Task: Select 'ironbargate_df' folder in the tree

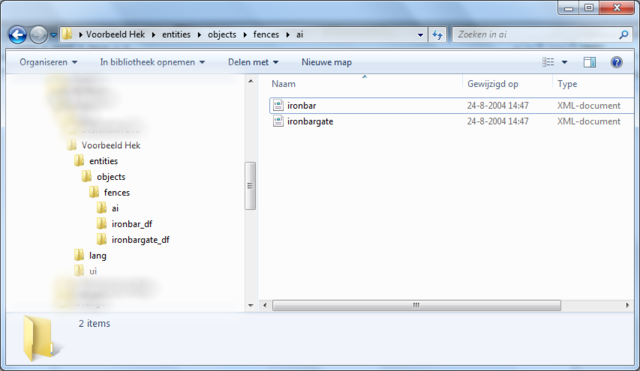Action: 140,240
